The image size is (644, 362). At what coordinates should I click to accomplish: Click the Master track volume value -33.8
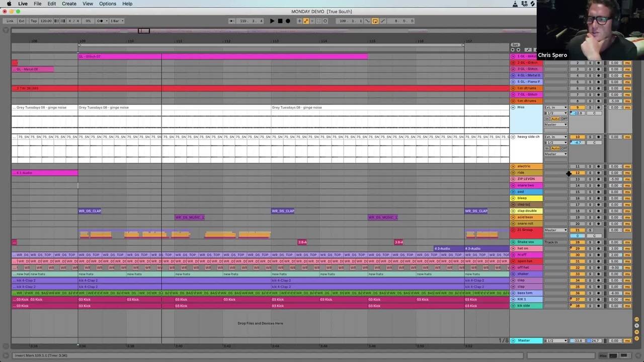(x=578, y=340)
